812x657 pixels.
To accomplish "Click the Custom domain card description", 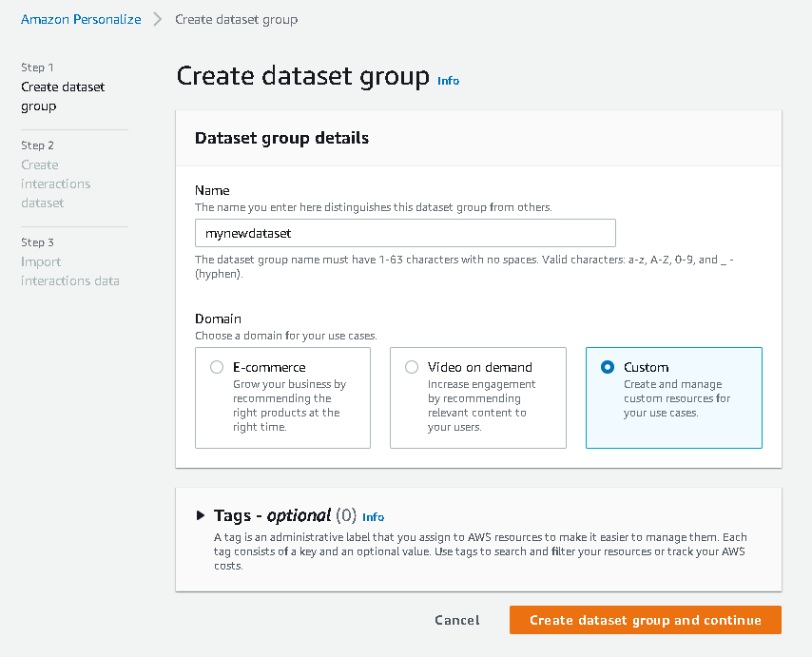I will click(x=677, y=398).
